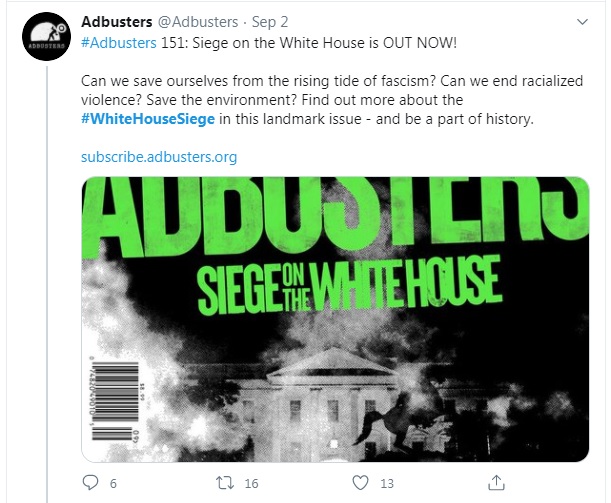Click the reply speech bubble icon
The width and height of the screenshot is (611, 503).
pyautogui.click(x=90, y=483)
